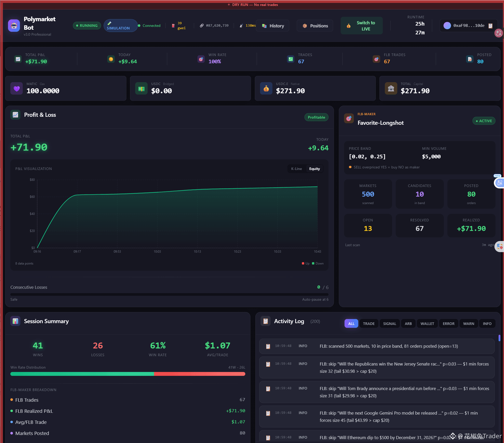Image resolution: width=504 pixels, height=443 pixels.
Task: Click the Consecutive Losses progress bar
Action: click(169, 294)
